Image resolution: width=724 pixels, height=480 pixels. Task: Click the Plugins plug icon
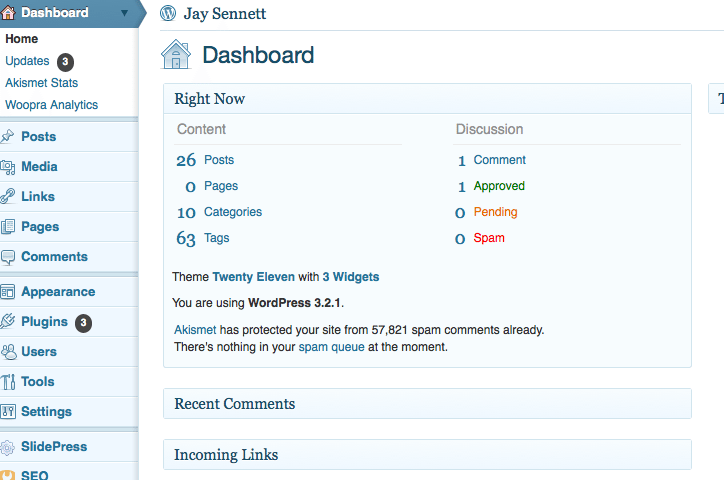7,321
